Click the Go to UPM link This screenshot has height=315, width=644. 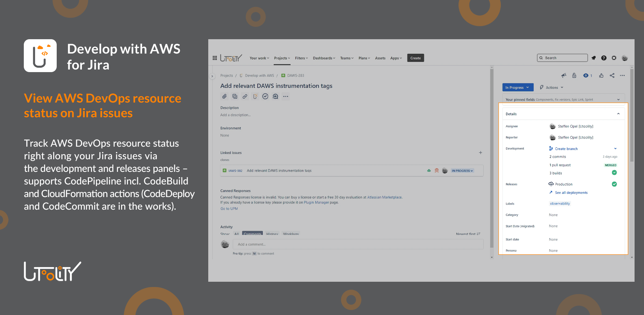229,209
